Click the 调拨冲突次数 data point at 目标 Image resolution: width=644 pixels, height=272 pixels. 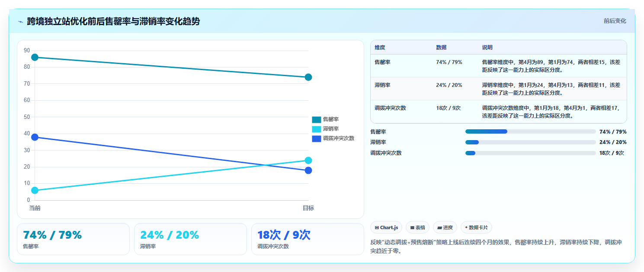pyautogui.click(x=308, y=170)
